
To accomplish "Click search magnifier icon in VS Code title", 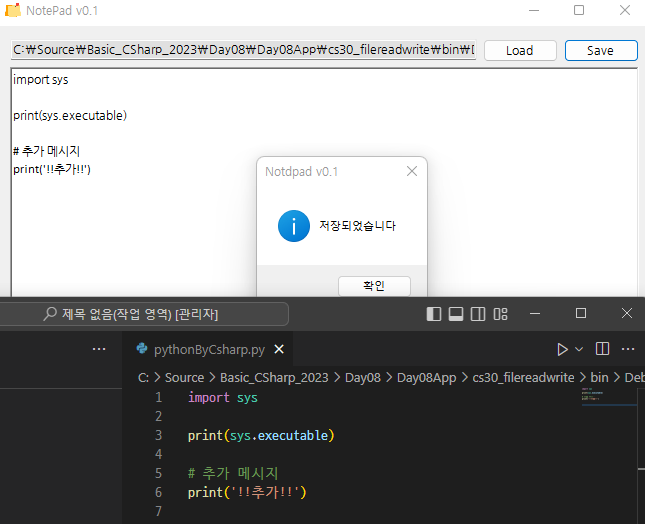I will (x=50, y=314).
